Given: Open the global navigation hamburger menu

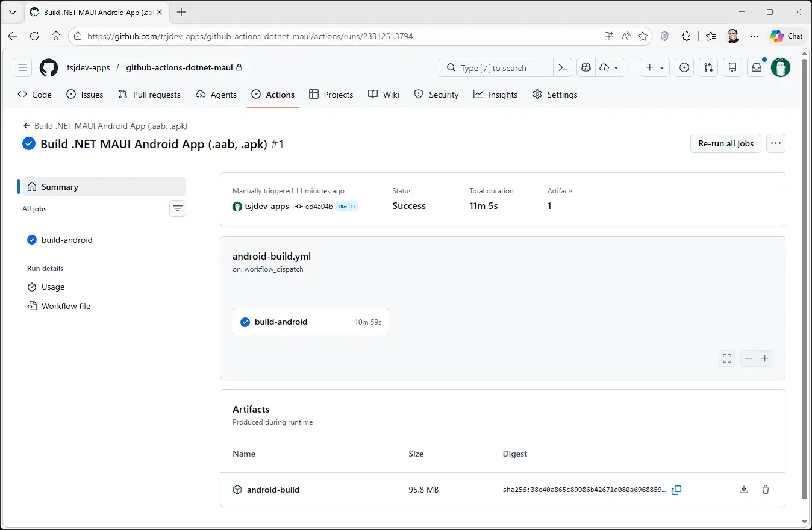Looking at the screenshot, I should 22,68.
